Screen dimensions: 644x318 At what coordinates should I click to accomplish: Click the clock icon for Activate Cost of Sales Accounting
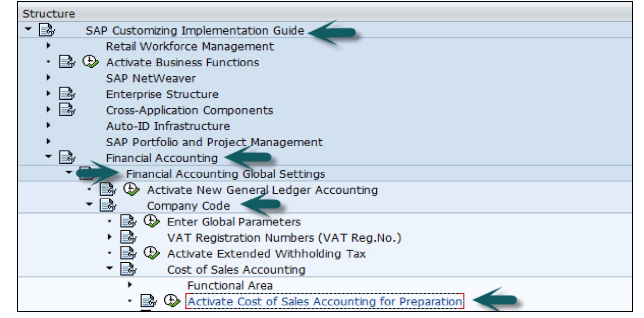(x=172, y=301)
